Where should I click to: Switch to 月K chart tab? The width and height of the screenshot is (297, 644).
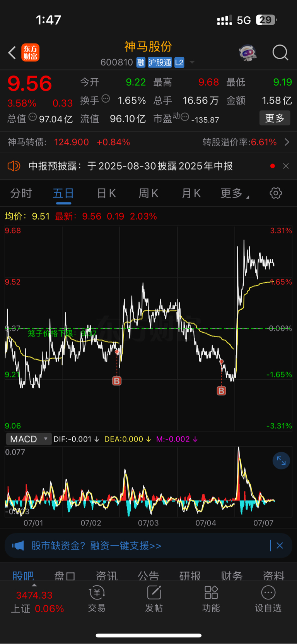click(191, 193)
